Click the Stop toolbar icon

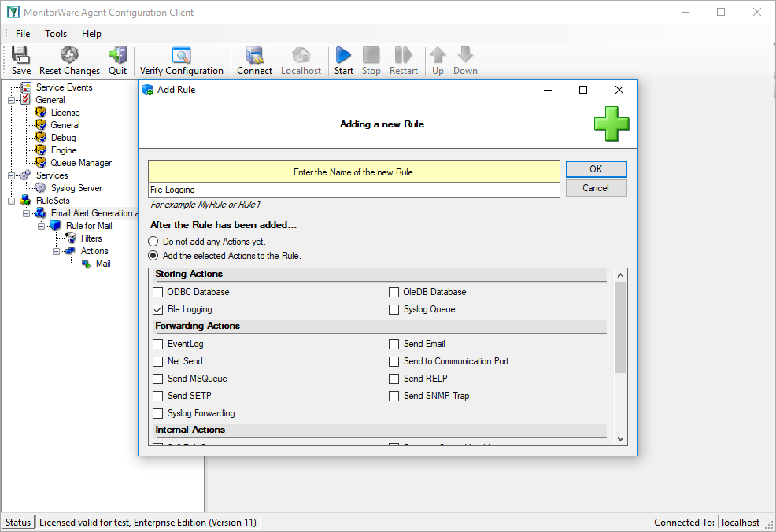(371, 55)
